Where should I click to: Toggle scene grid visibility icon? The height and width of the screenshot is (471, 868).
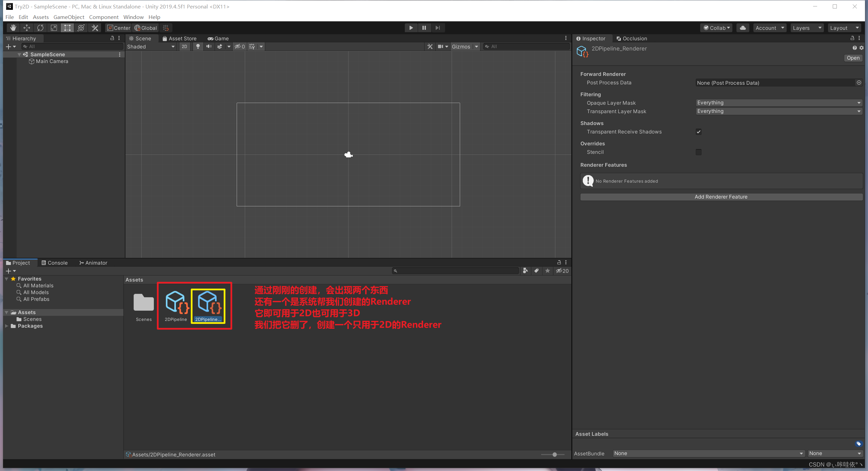252,46
